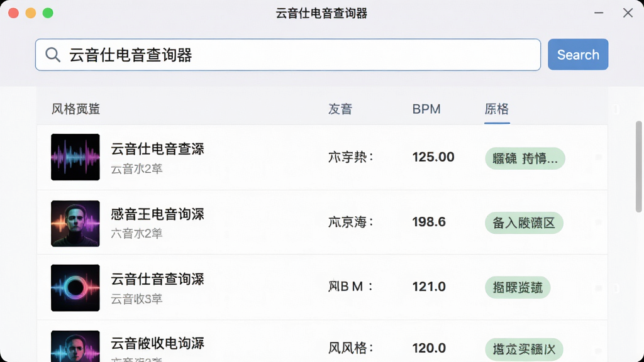Click the BPM value 121.0
Screen dimensions: 644x362
(x=429, y=287)
